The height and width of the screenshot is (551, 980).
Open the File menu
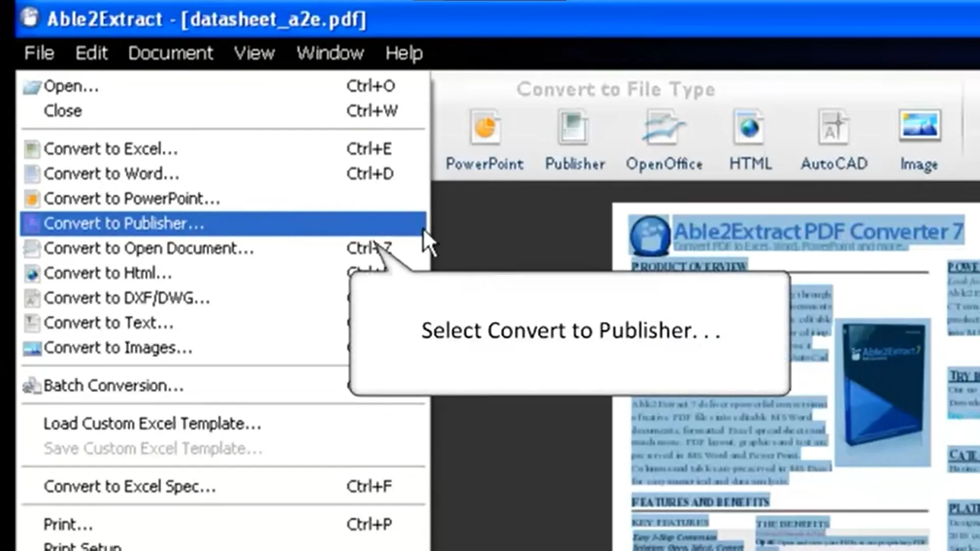(39, 53)
